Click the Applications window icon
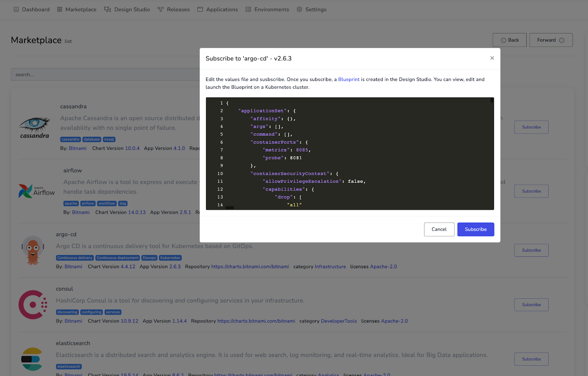The width and height of the screenshot is (588, 376). coord(200,9)
